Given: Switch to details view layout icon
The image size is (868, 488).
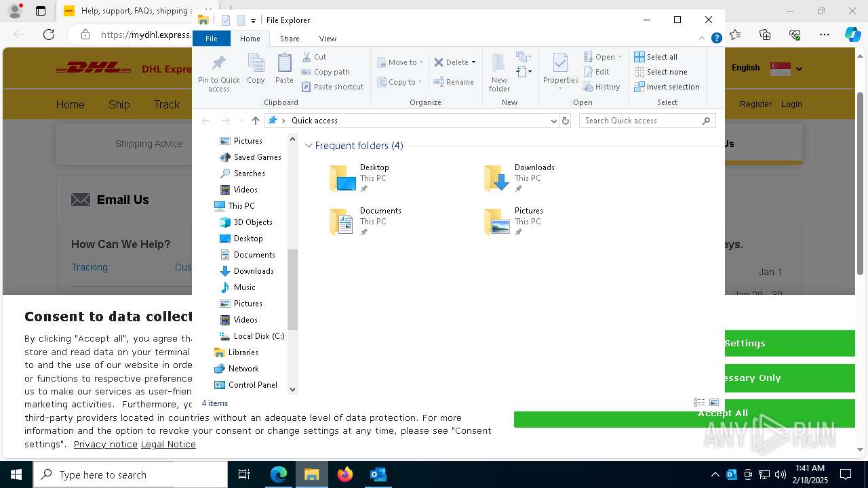Looking at the screenshot, I should (699, 403).
